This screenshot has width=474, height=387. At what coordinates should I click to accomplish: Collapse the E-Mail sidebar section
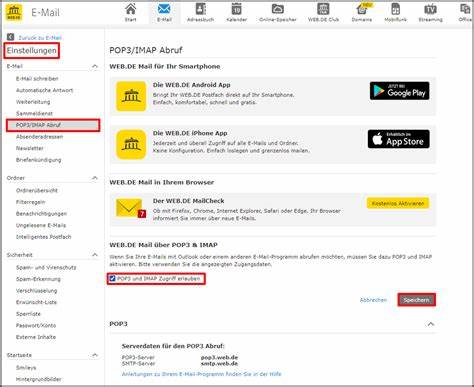pyautogui.click(x=95, y=66)
